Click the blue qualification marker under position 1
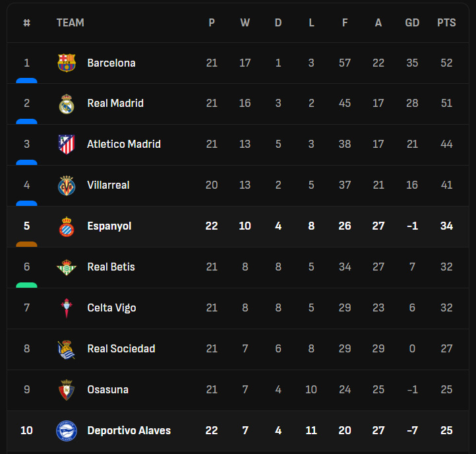This screenshot has width=476, height=454. click(x=26, y=81)
